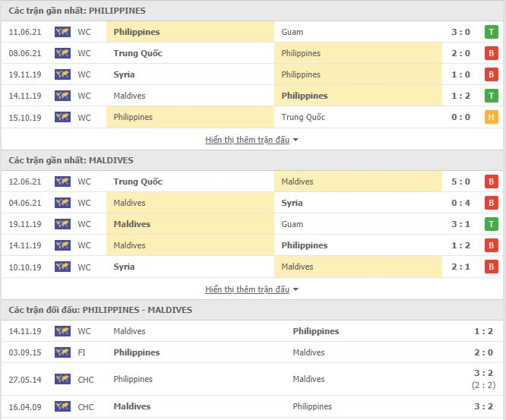Click WC label on the 12.06.21 match row
This screenshot has height=420, width=506.
(x=84, y=182)
